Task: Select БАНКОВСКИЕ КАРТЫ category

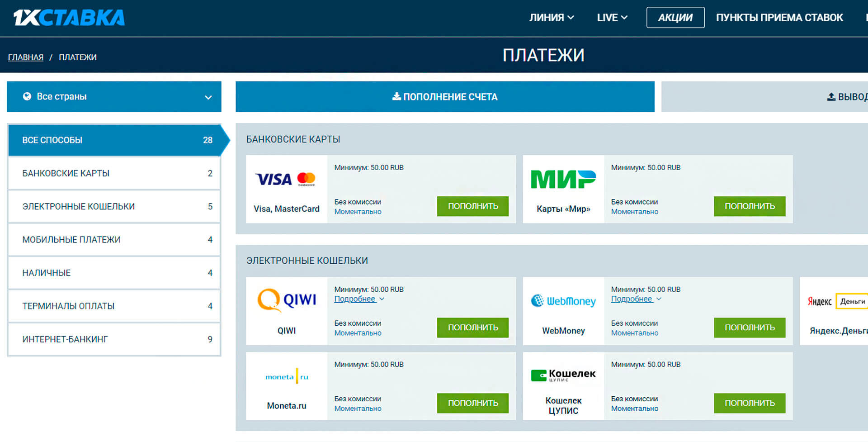Action: click(114, 173)
